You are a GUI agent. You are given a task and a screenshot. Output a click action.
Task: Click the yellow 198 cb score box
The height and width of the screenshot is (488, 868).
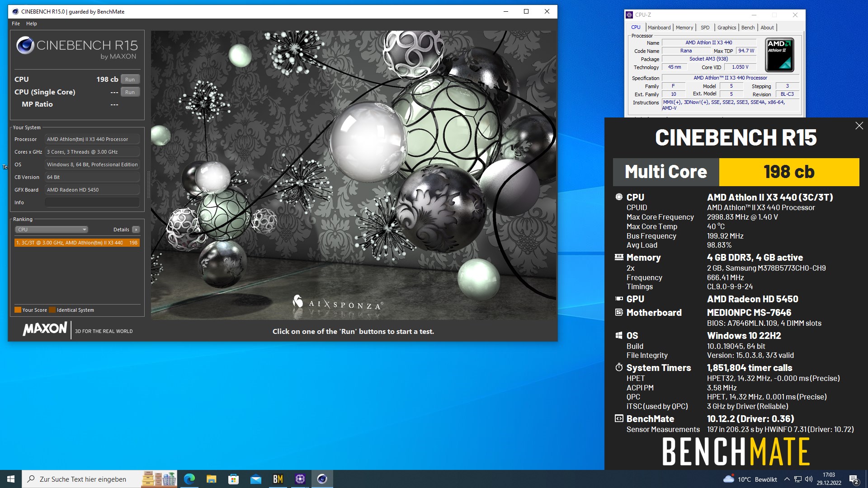(x=789, y=172)
